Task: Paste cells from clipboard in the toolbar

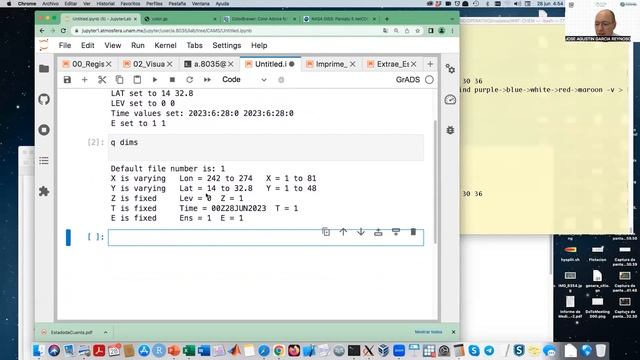Action: point(137,80)
